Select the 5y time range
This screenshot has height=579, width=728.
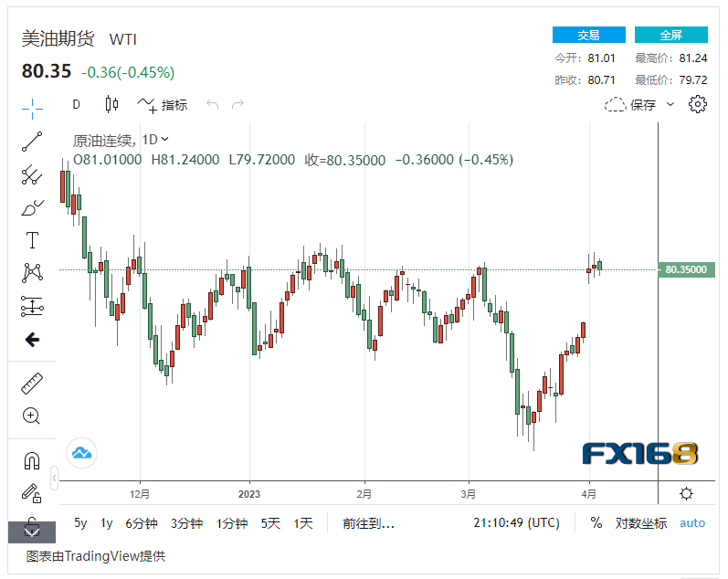click(x=80, y=523)
